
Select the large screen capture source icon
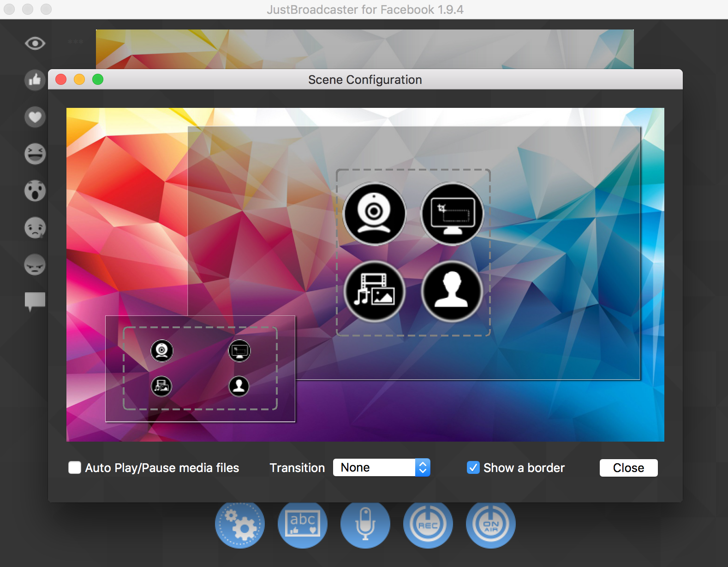(x=452, y=214)
